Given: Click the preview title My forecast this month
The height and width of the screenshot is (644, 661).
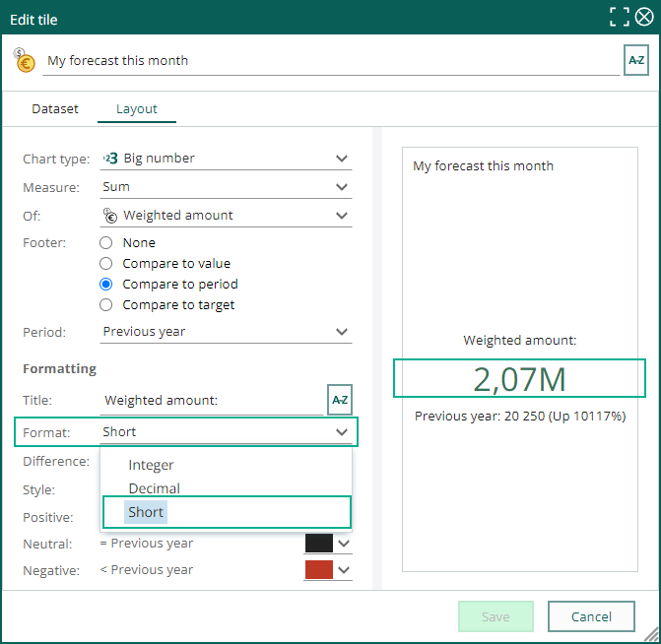Looking at the screenshot, I should (483, 166).
